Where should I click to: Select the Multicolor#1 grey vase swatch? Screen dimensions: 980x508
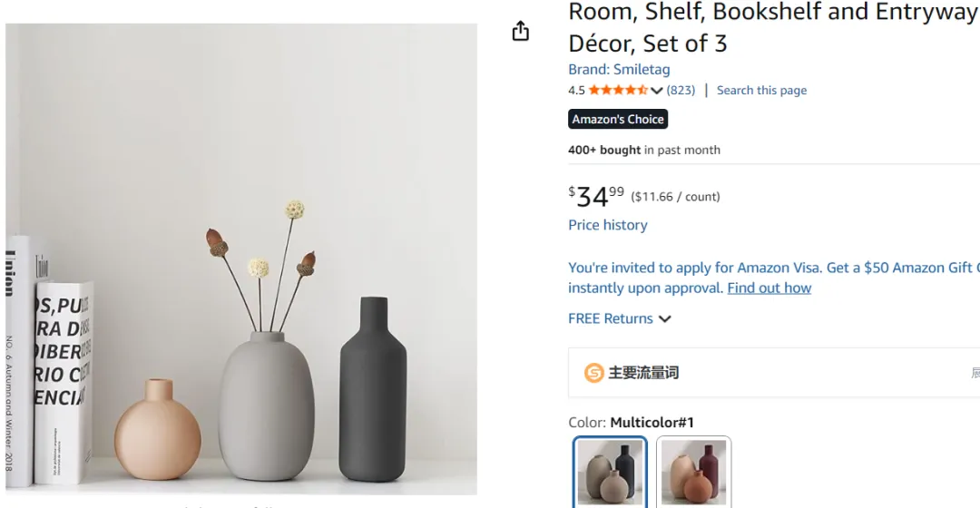[x=610, y=471]
